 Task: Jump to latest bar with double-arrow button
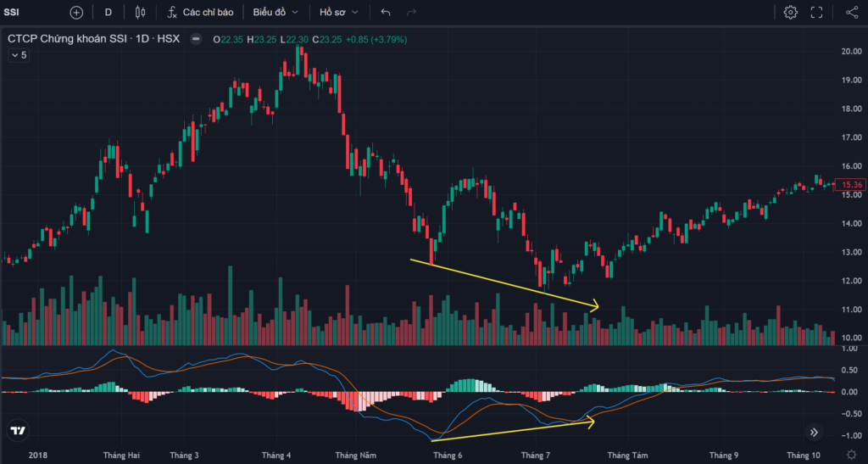814,433
